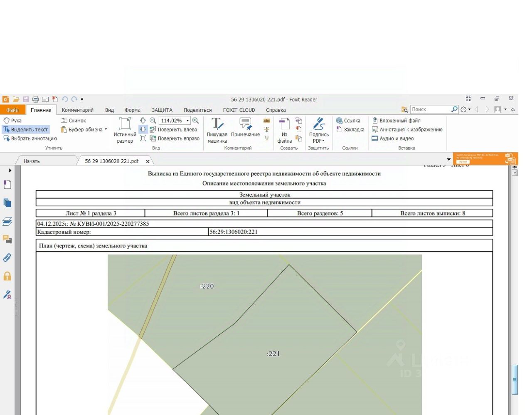Click the Save icon in quick access toolbar
This screenshot has height=415, width=532.
[26, 99]
